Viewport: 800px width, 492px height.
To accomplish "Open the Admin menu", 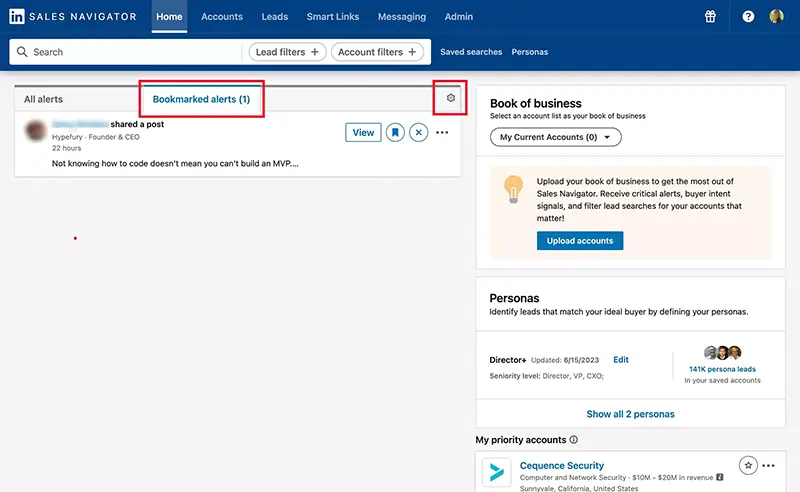I will click(459, 16).
